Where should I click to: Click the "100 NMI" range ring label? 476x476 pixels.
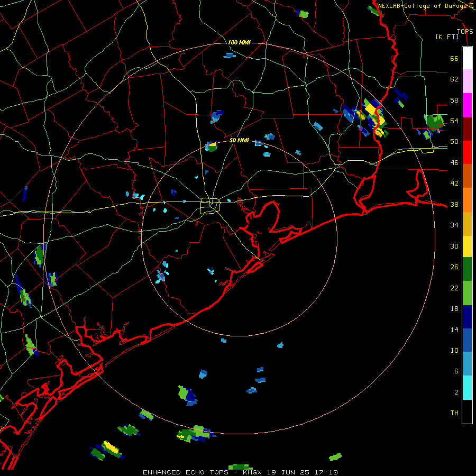coord(239,42)
